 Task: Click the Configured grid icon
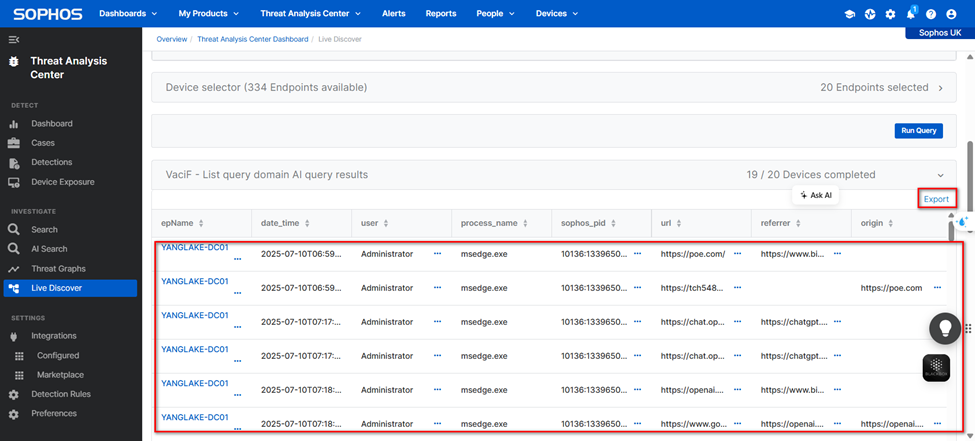[19, 356]
